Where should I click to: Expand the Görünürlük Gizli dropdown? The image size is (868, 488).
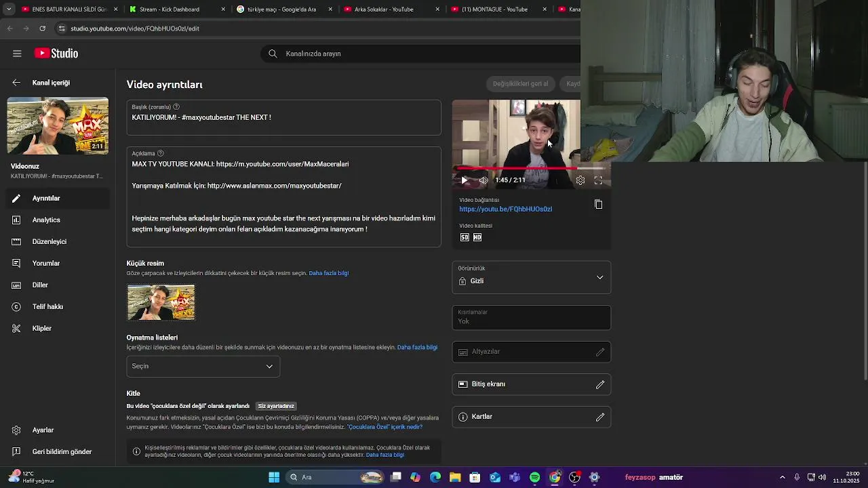click(x=532, y=277)
